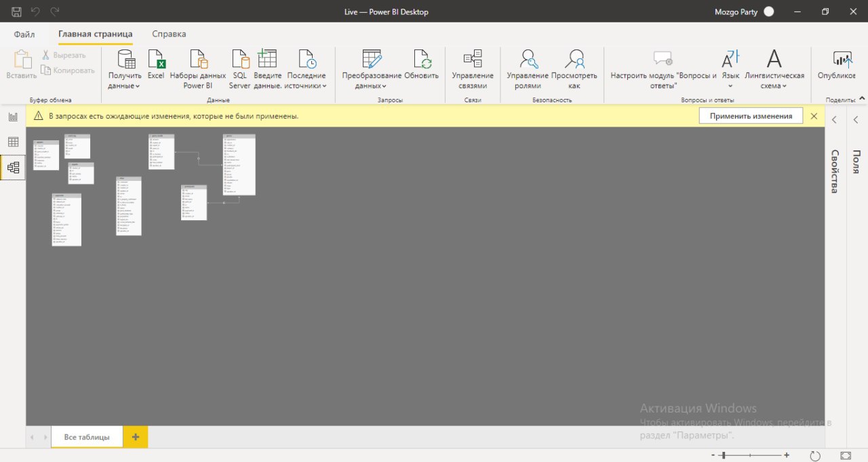Click the Копировать copy item

68,70
